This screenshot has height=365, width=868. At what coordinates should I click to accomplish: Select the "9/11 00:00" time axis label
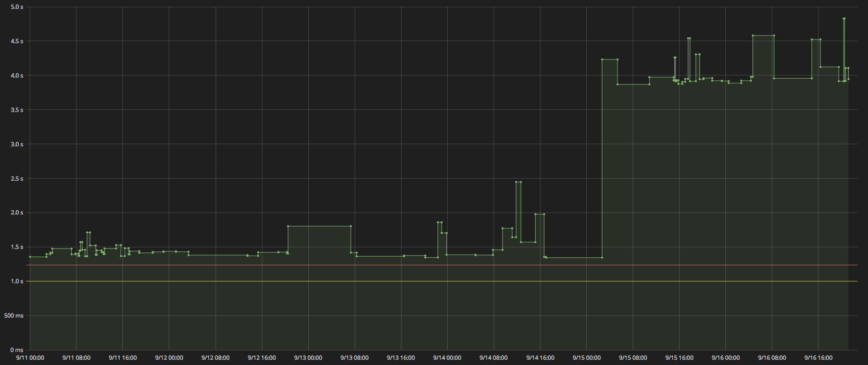click(30, 358)
